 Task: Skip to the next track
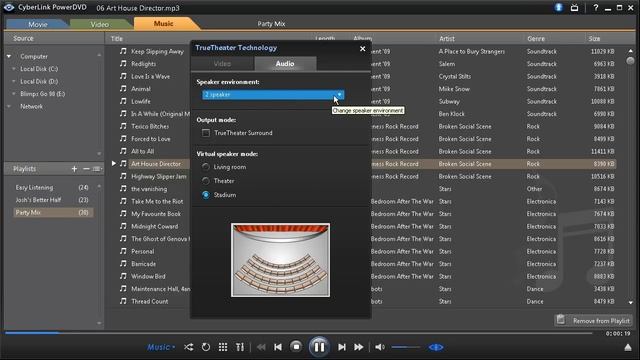click(342, 347)
